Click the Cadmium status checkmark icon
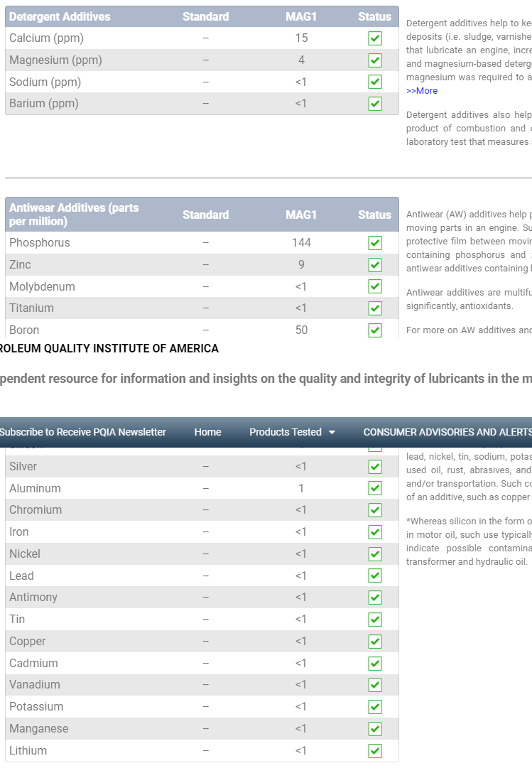532x778 pixels. (375, 664)
